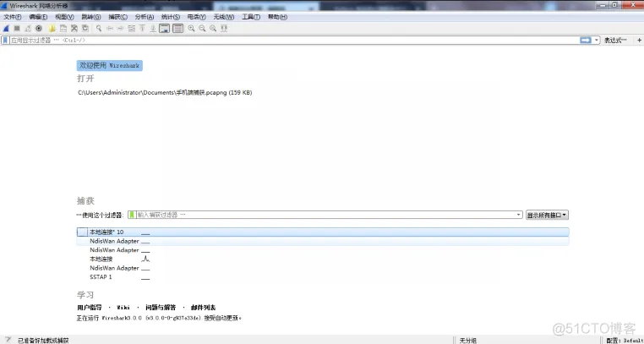Click the Wireshark title bar app icon
The width and height of the screenshot is (644, 344).
4,6
